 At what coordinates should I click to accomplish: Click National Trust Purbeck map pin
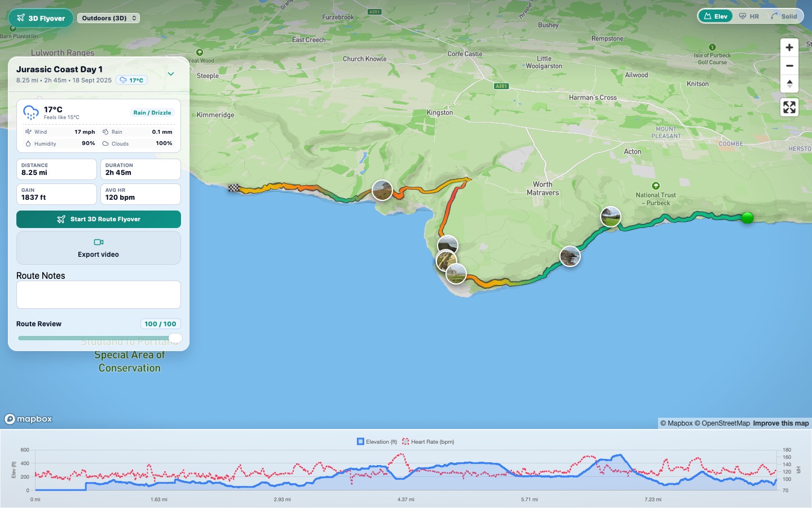click(x=655, y=186)
